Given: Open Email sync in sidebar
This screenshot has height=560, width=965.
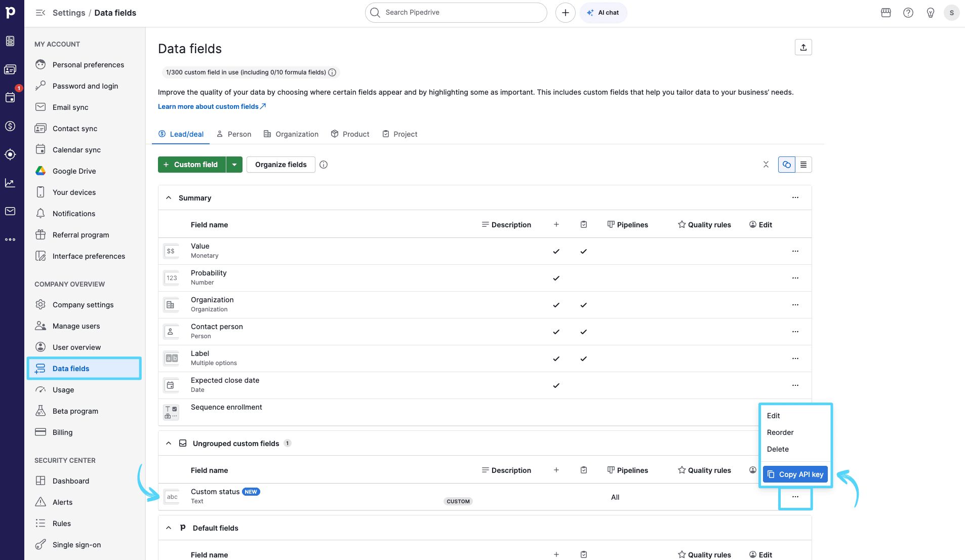Looking at the screenshot, I should pos(85,107).
